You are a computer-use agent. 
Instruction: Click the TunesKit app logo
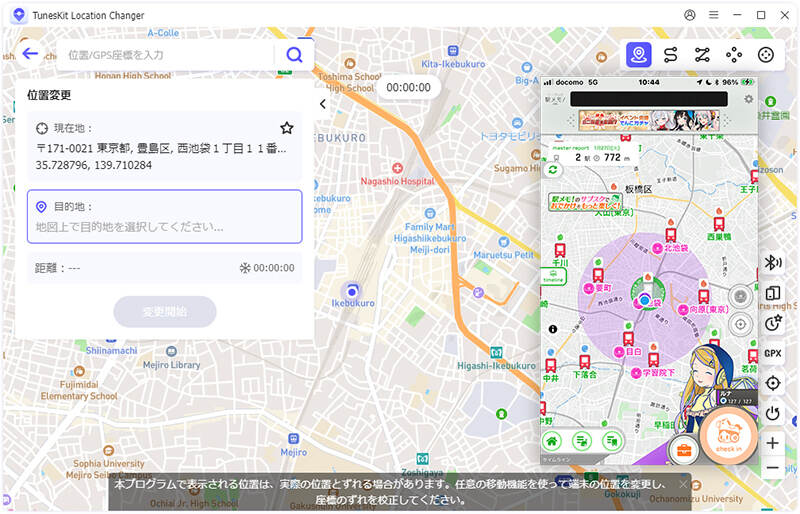19,15
